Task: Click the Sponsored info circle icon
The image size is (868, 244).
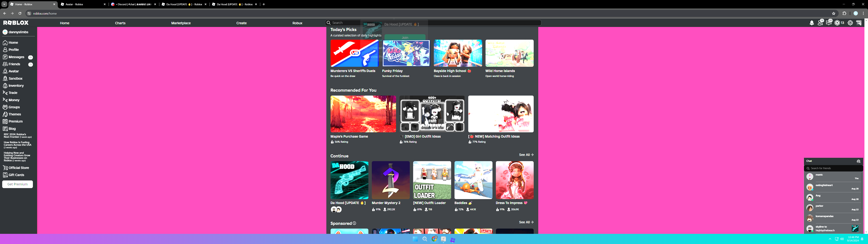Action: coord(354,223)
